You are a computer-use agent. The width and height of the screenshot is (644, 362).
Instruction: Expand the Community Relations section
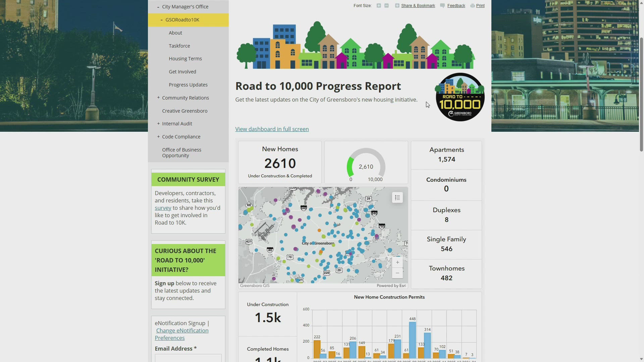[158, 98]
